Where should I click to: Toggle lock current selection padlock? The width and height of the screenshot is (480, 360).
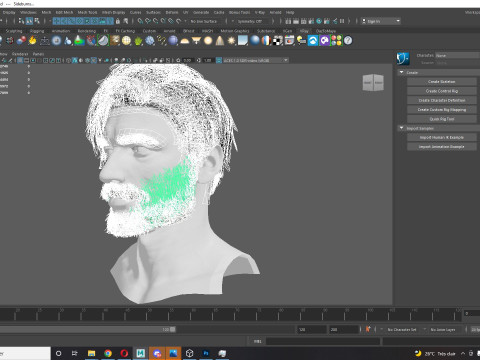pyautogui.click(x=118, y=21)
